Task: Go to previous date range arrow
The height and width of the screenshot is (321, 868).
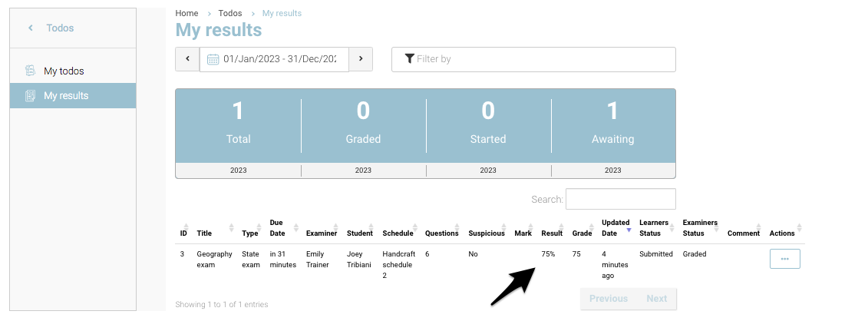Action: pyautogui.click(x=187, y=59)
